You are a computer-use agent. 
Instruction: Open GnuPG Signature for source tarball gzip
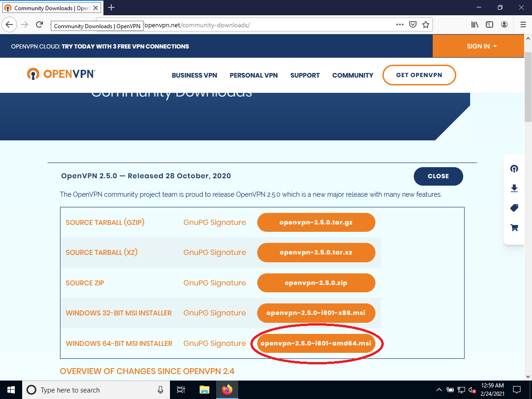[214, 222]
